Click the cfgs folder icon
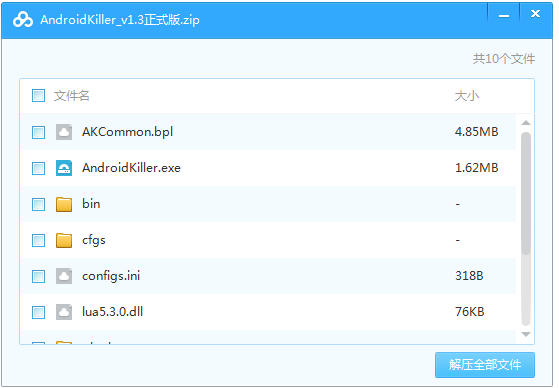559x388 pixels. [64, 240]
